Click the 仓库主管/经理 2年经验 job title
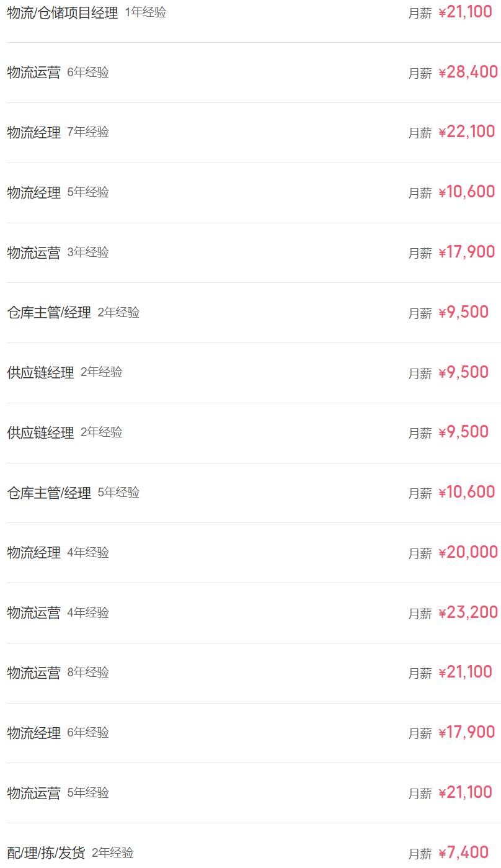Screen dimensions: 501x868 49,313
